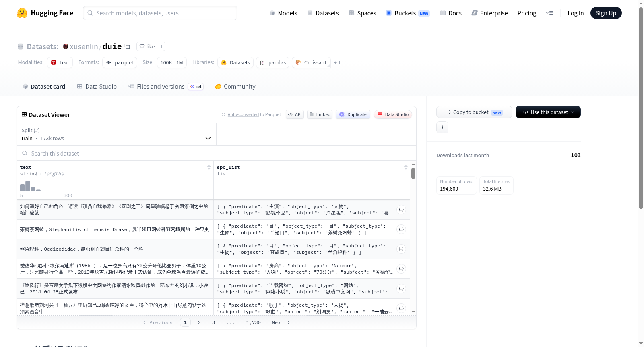The width and height of the screenshot is (644, 347).
Task: Switch to the Data Studio tab
Action: pyautogui.click(x=97, y=86)
